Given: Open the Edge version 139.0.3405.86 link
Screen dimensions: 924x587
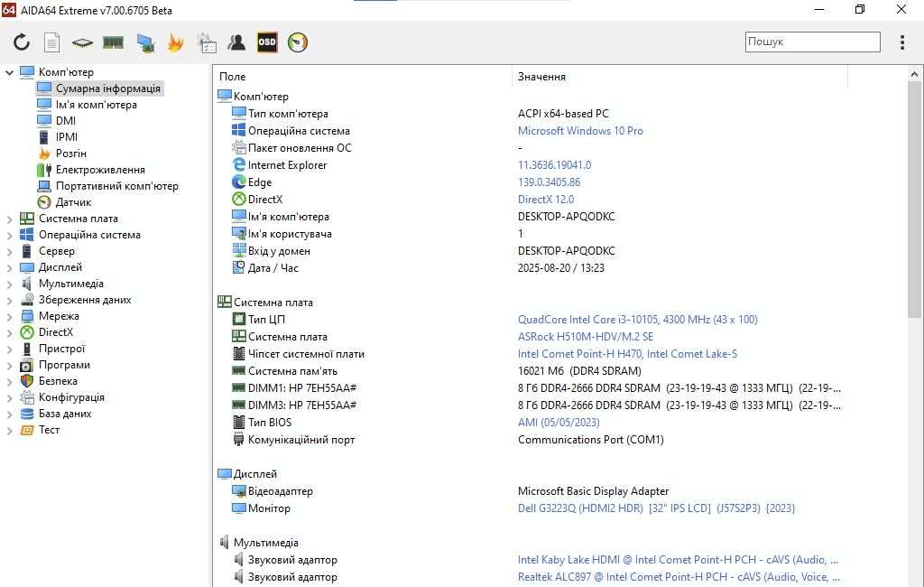Looking at the screenshot, I should point(550,182).
